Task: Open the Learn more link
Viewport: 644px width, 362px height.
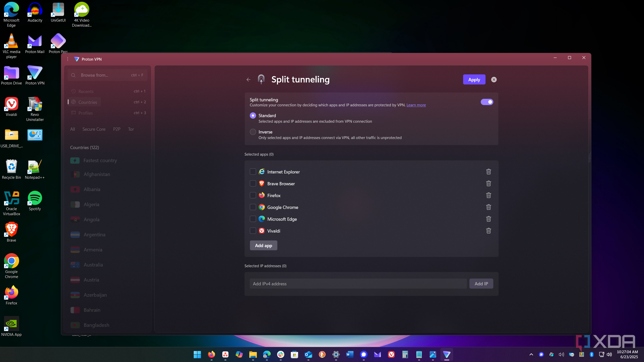Action: click(416, 105)
